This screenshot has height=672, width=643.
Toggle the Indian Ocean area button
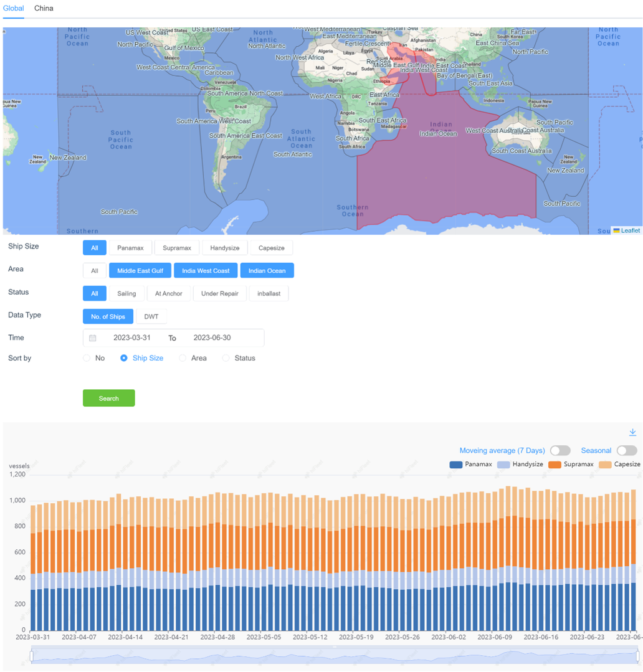click(267, 270)
